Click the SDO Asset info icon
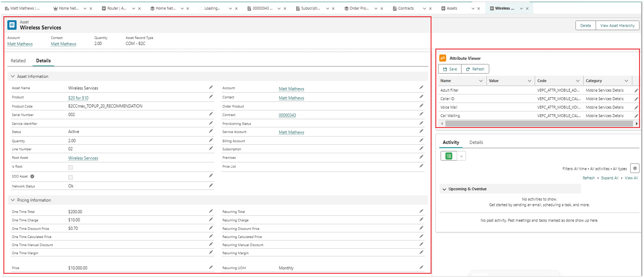Viewport: 644px width, 278px height. 32,177
